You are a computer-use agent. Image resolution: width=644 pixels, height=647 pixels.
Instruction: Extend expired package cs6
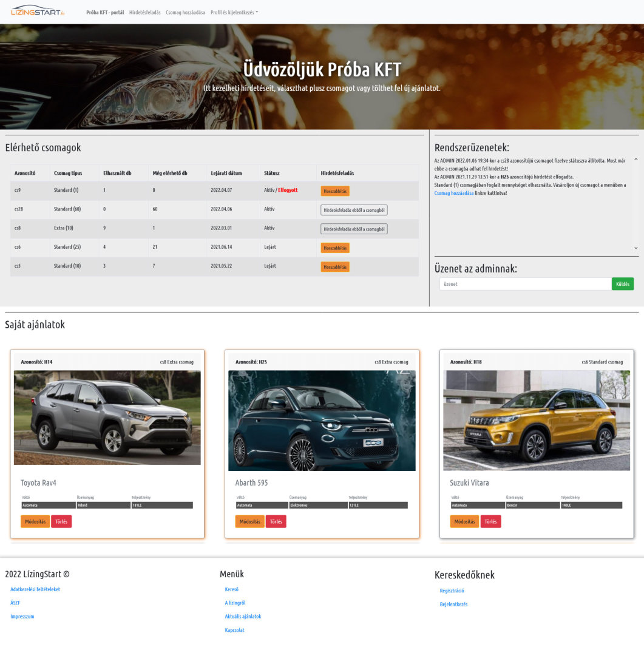point(335,248)
